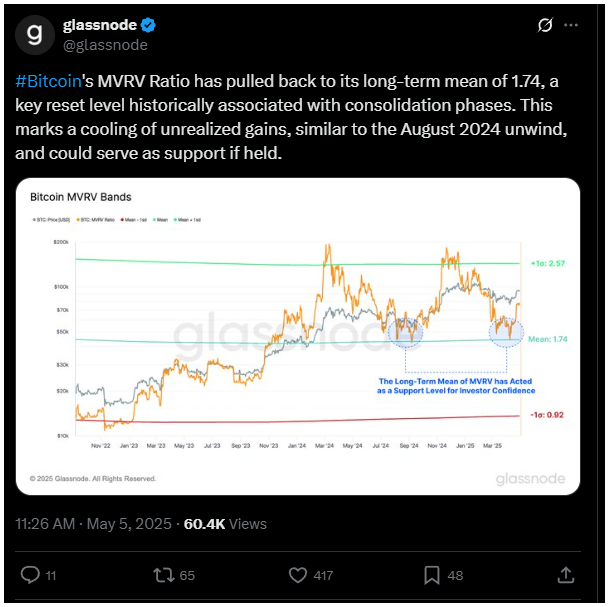Click the 11 replies count
Image resolution: width=609 pixels, height=607 pixels.
(x=51, y=576)
